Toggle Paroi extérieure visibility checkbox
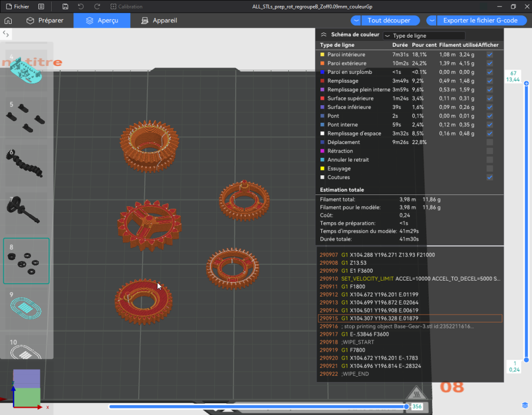The width and height of the screenshot is (532, 415). [489, 63]
